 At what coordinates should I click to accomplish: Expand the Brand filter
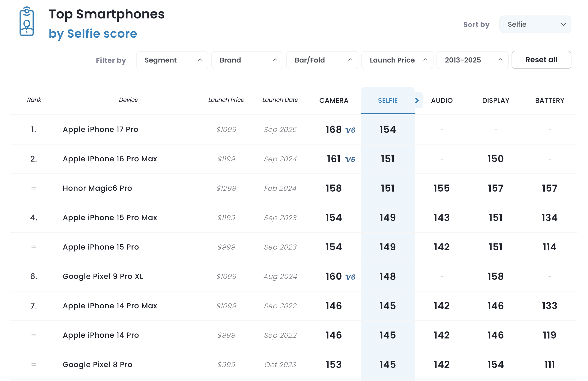tap(247, 60)
